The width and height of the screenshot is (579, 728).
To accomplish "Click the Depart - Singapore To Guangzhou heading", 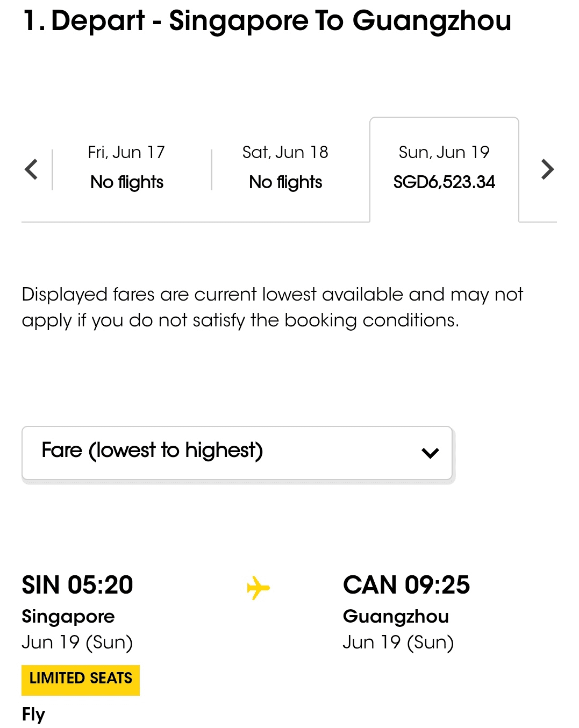I will [267, 21].
